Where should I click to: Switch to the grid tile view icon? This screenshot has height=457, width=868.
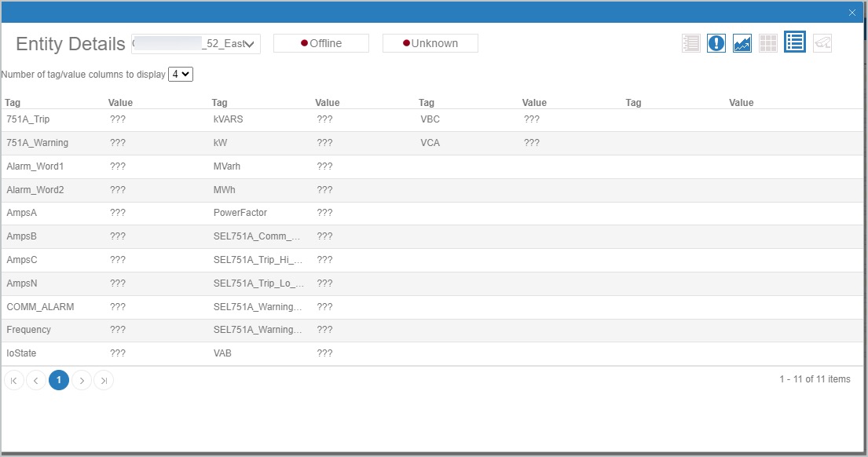coord(767,43)
